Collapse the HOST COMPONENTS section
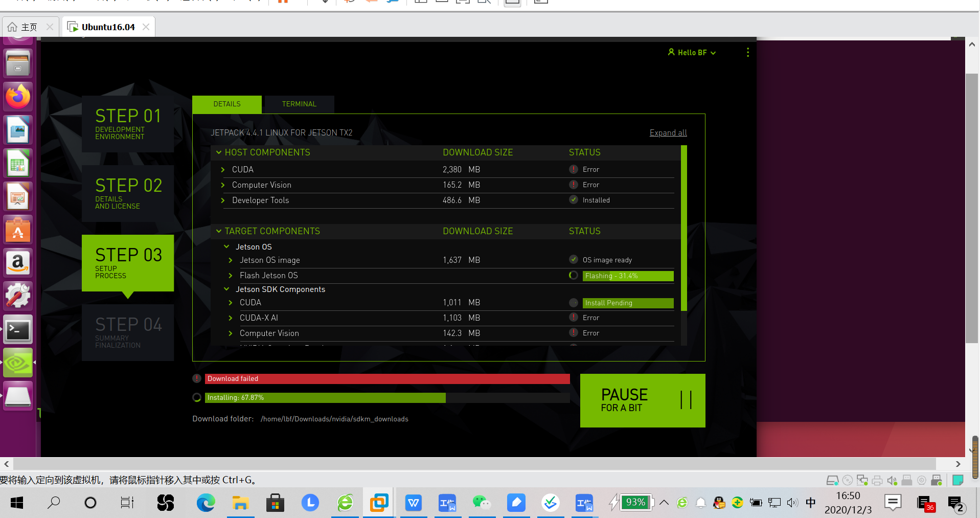The width and height of the screenshot is (980, 518). (x=219, y=152)
